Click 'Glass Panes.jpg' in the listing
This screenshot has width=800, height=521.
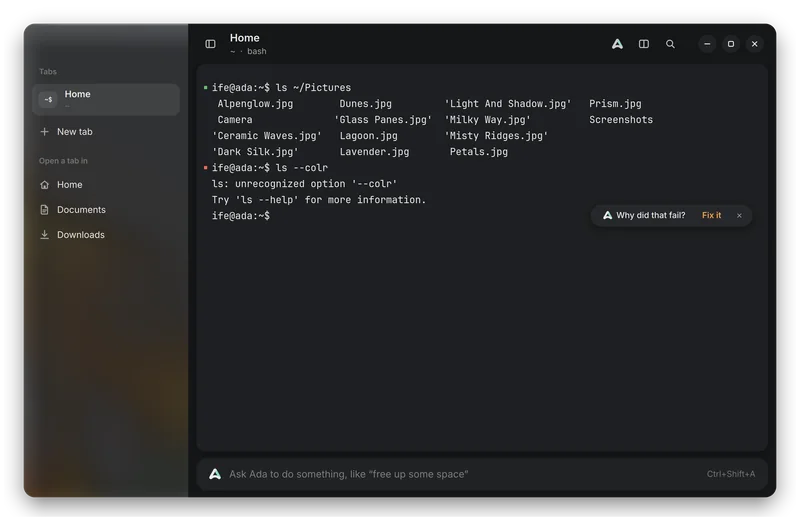click(x=383, y=119)
